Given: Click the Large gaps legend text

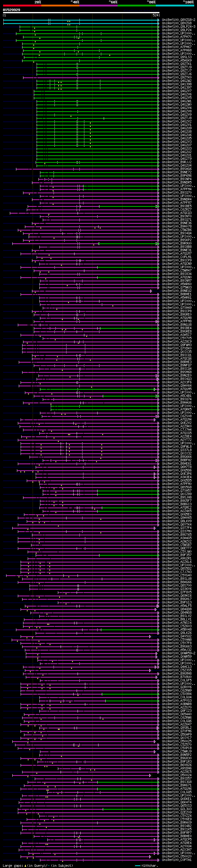Looking at the screenshot, I should click(x=13, y=866).
